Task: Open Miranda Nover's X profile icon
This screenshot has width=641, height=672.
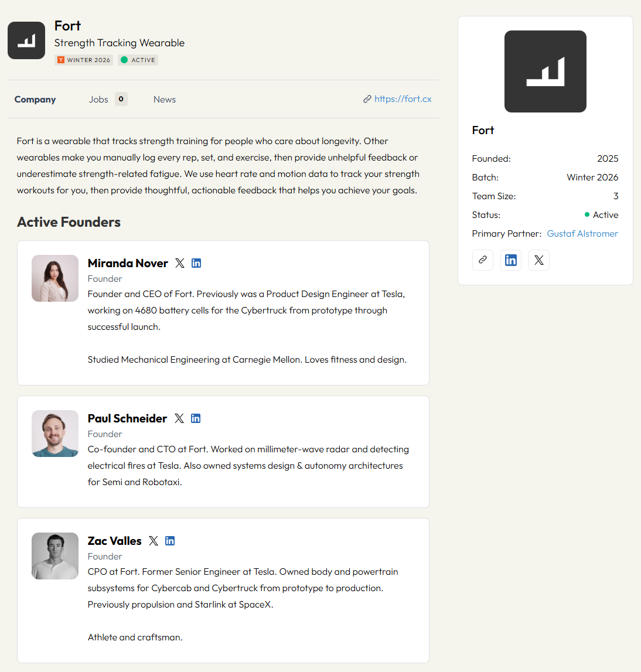Action: (180, 263)
